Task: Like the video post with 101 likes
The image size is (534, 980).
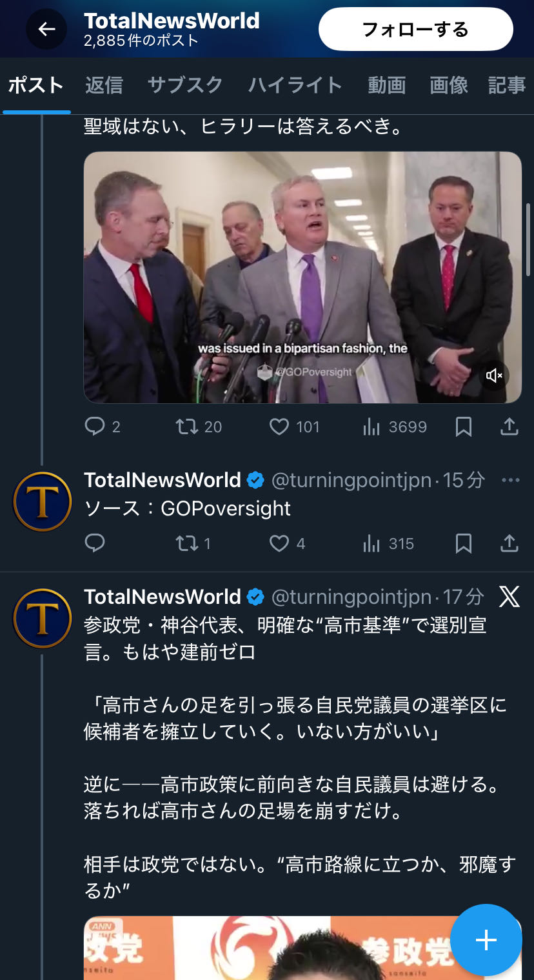Action: [x=279, y=426]
